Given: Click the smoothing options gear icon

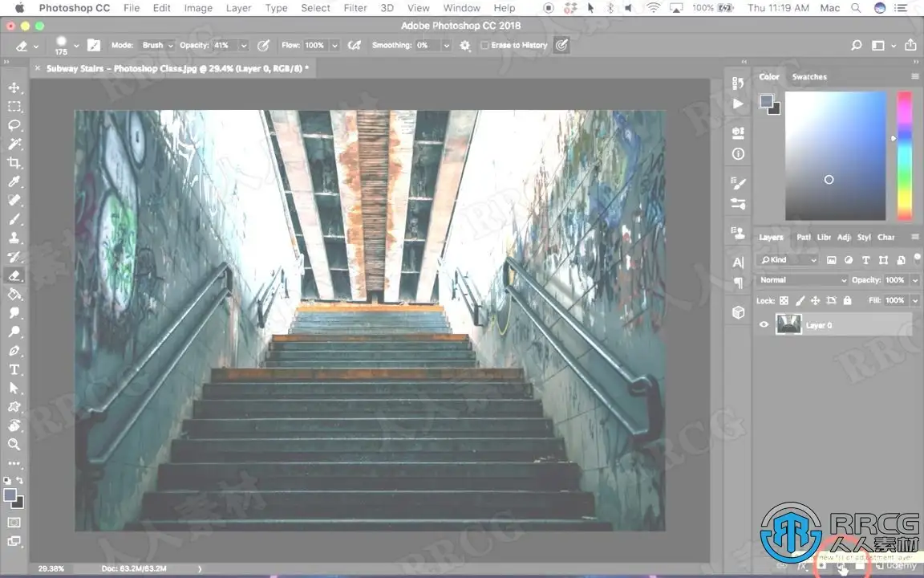Looking at the screenshot, I should coord(465,46).
